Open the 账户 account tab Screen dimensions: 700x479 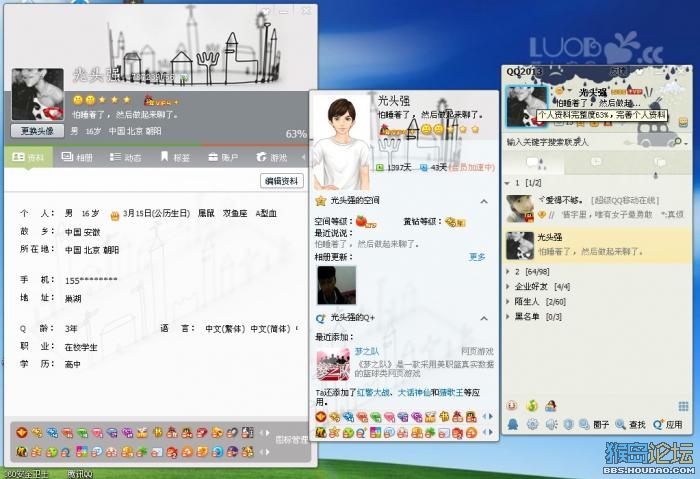point(223,157)
